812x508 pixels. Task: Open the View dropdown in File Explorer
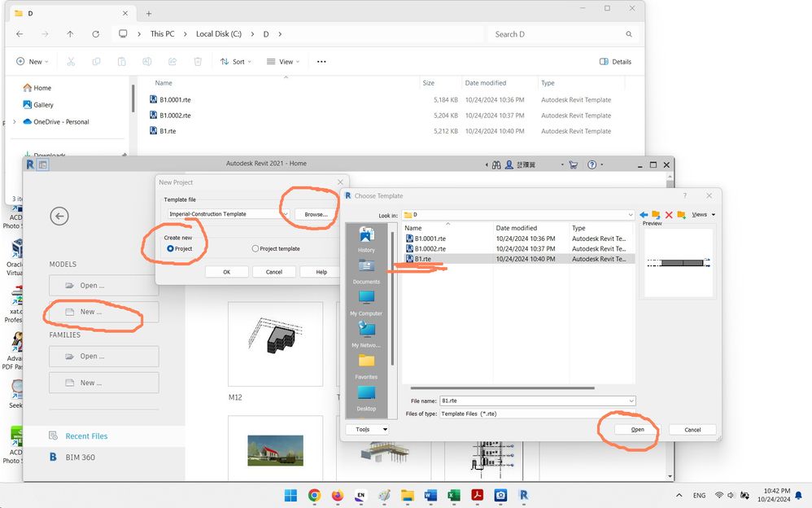pyautogui.click(x=283, y=62)
